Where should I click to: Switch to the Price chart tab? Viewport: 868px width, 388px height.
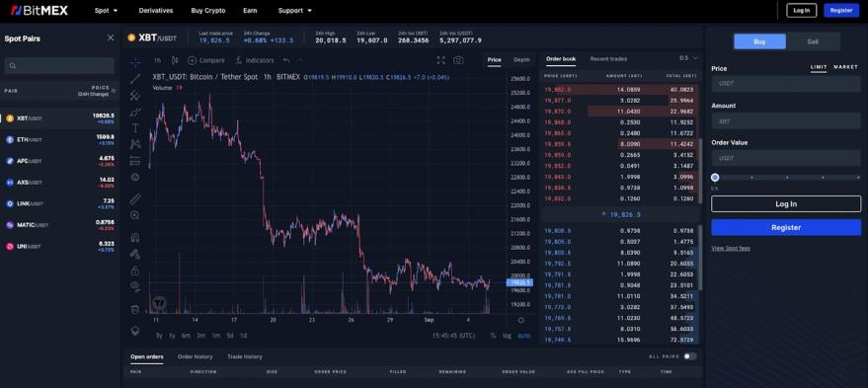[495, 60]
